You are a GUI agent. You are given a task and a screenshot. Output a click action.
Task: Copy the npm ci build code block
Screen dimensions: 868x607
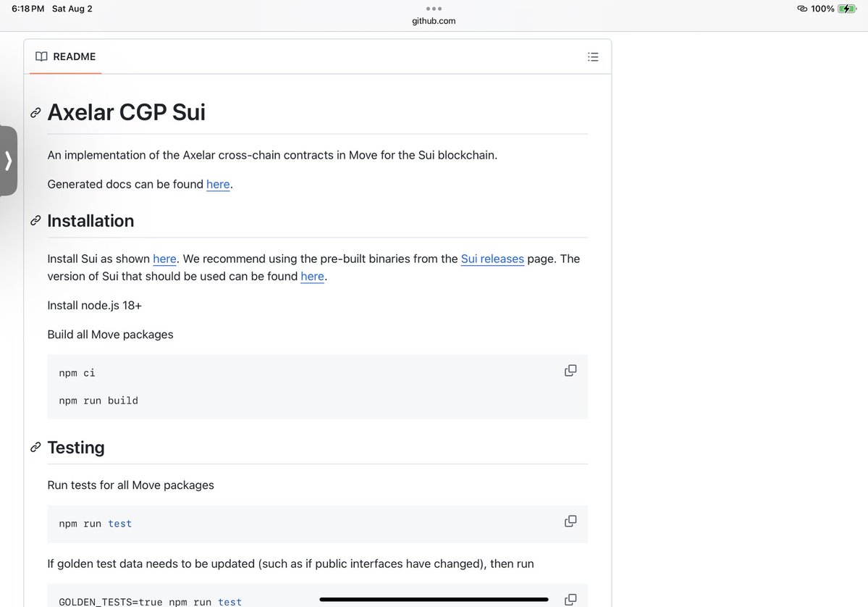570,371
